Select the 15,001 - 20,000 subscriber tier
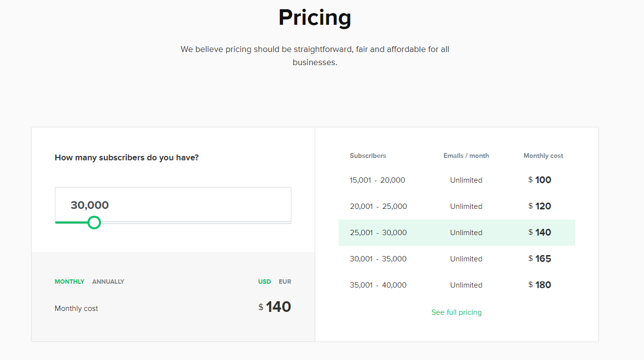644x360 pixels. (x=456, y=180)
